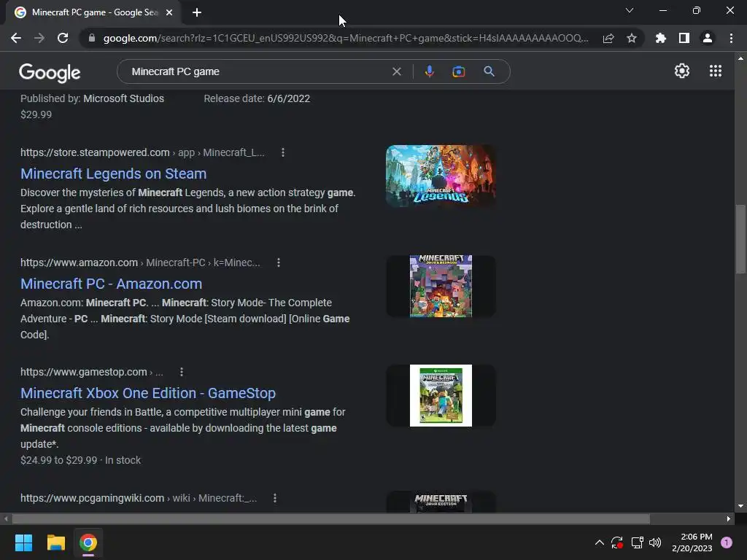Viewport: 747px width, 560px height.
Task: Open the Extensions puzzle icon
Action: (x=660, y=38)
